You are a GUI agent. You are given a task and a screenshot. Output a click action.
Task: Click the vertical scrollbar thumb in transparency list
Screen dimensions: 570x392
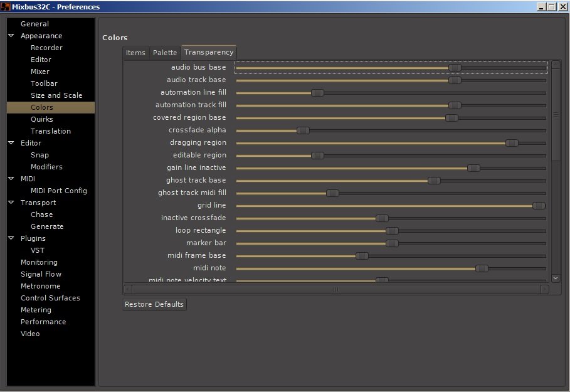coord(556,115)
